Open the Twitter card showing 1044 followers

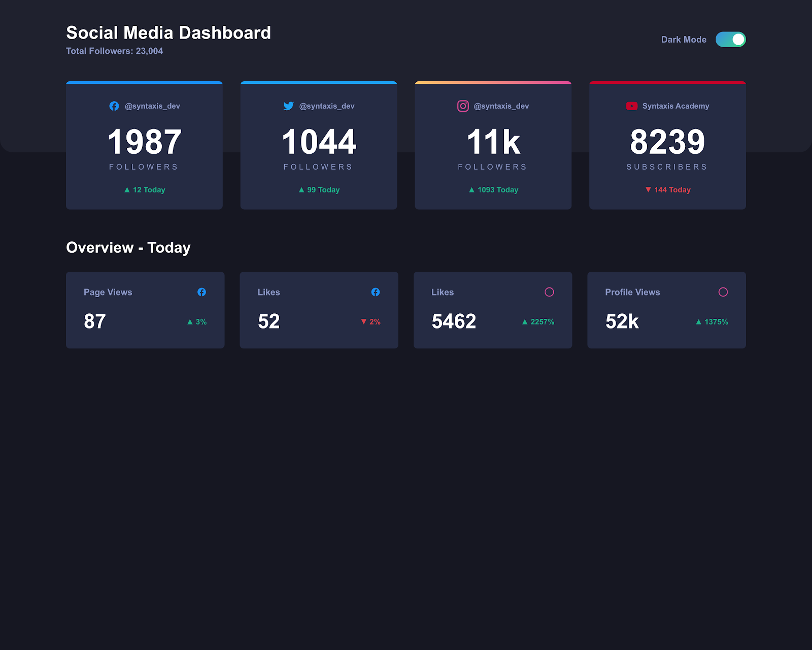click(x=319, y=145)
